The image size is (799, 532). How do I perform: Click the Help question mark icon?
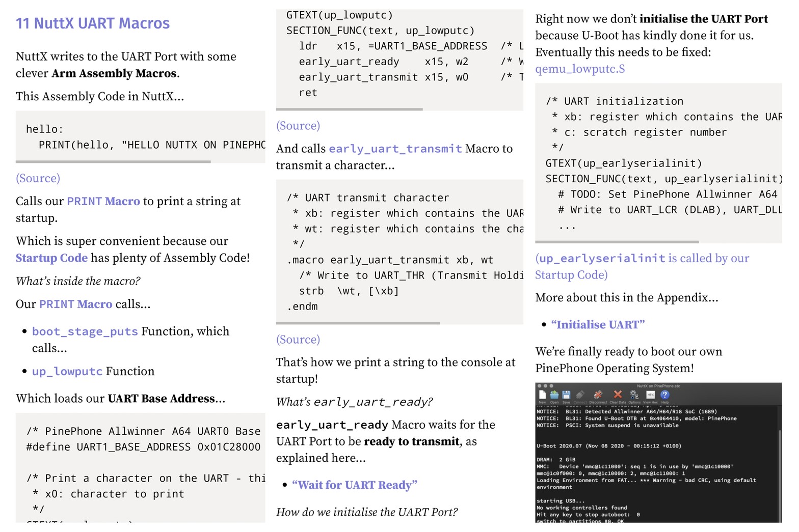click(x=664, y=395)
